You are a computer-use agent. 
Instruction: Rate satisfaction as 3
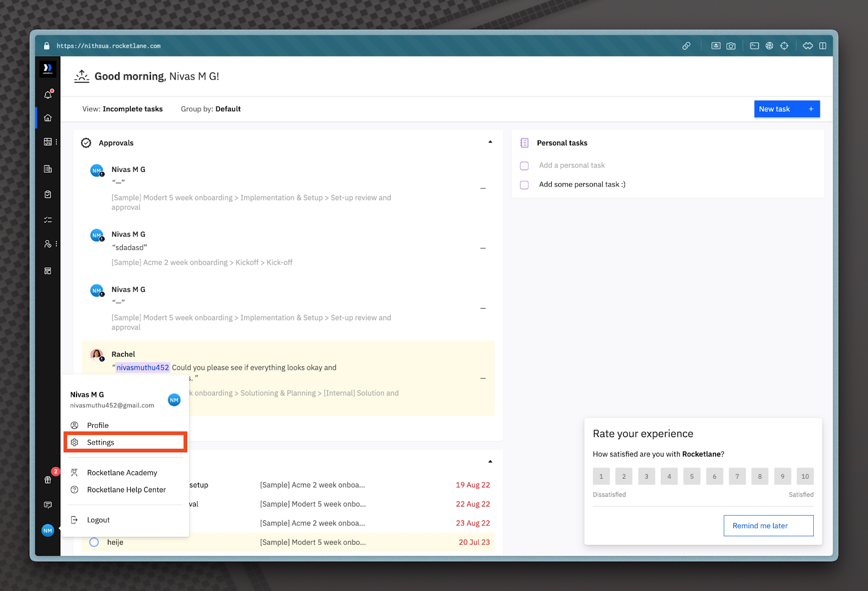647,477
